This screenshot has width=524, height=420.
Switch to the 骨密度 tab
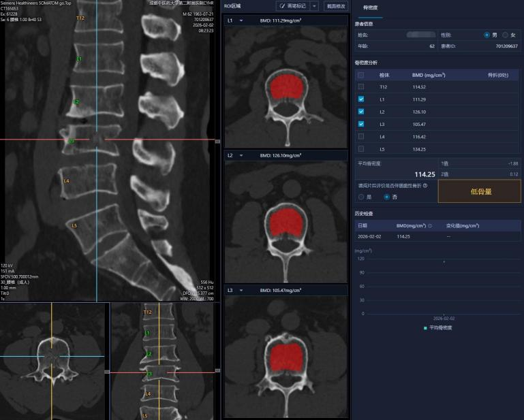coord(371,7)
